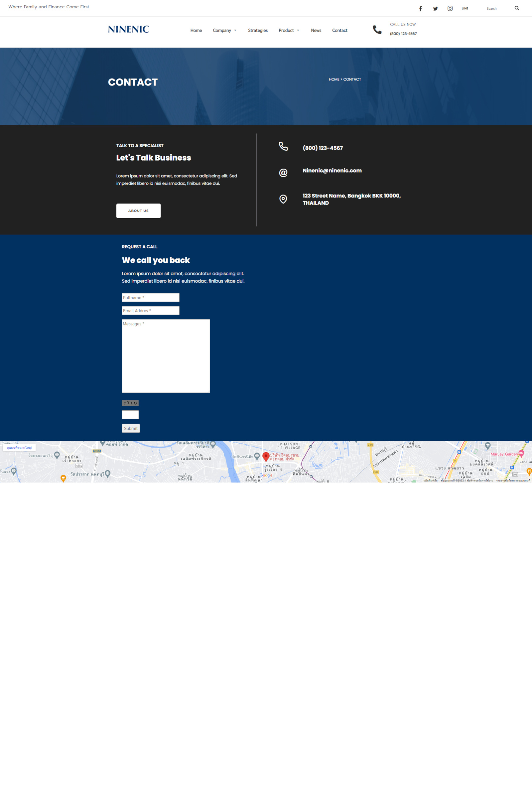Open the Product menu
The width and height of the screenshot is (532, 798).
pos(286,31)
